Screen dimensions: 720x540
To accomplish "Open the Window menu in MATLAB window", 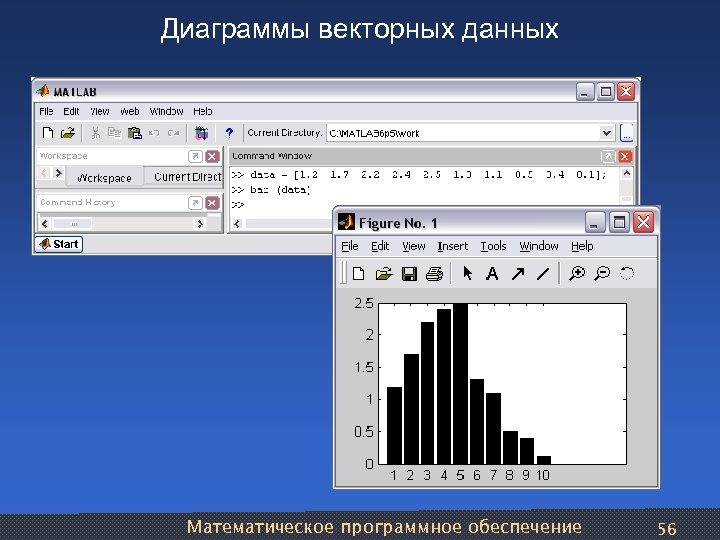I will 166,112.
